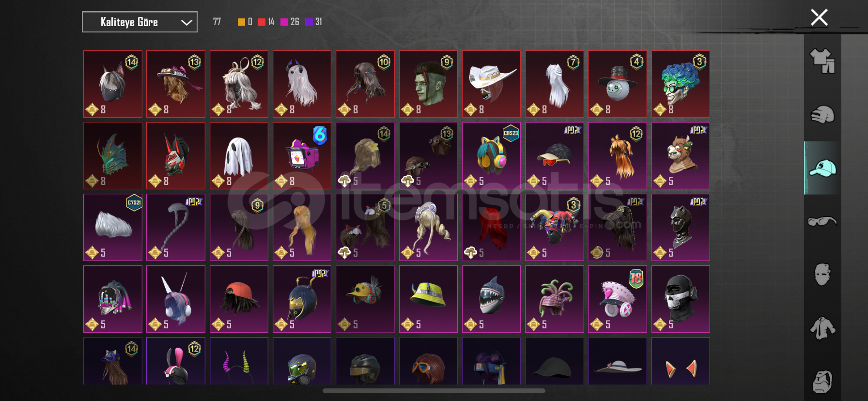This screenshot has width=868, height=401.
Task: Select the skull balaclava mask item
Action: (681, 299)
